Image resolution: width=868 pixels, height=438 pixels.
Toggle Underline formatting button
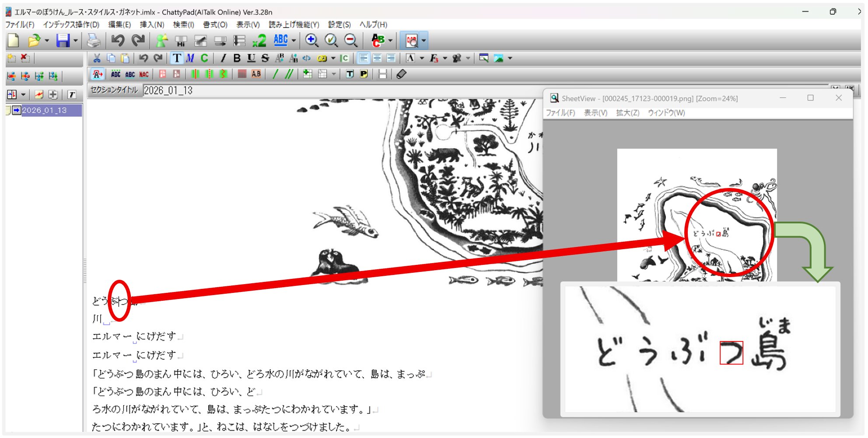(x=251, y=58)
